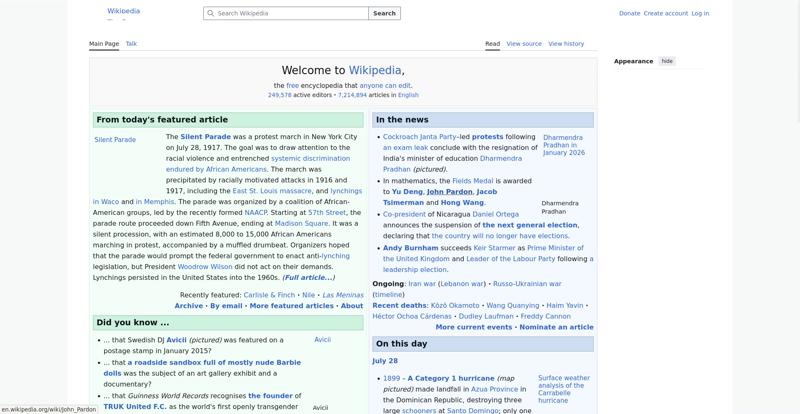Open the More featured articles link
Viewport: 800px width, 414px height.
(291, 306)
